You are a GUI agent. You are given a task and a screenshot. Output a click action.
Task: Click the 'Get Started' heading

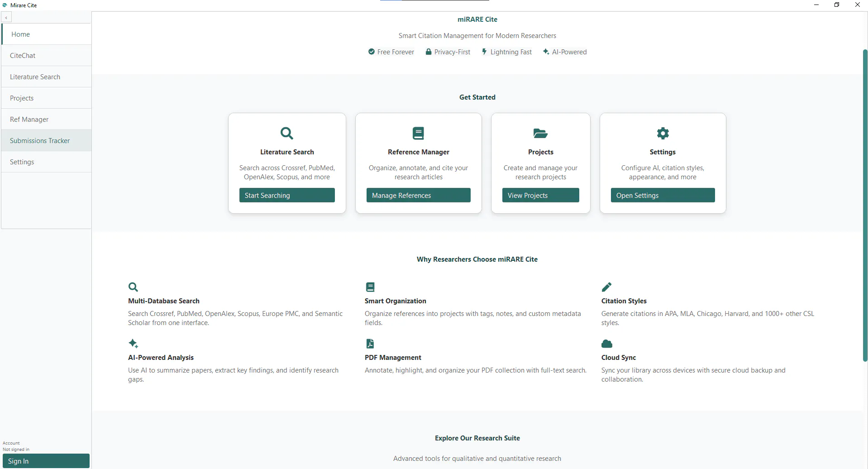coord(477,97)
